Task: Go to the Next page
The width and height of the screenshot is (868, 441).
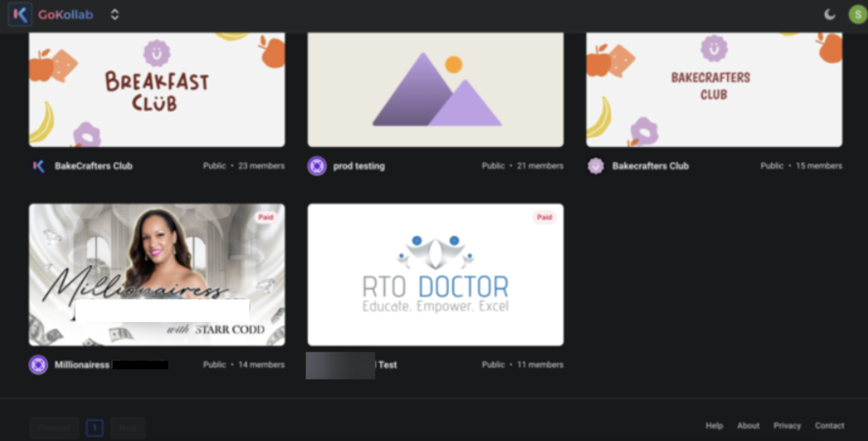Action: pyautogui.click(x=127, y=428)
